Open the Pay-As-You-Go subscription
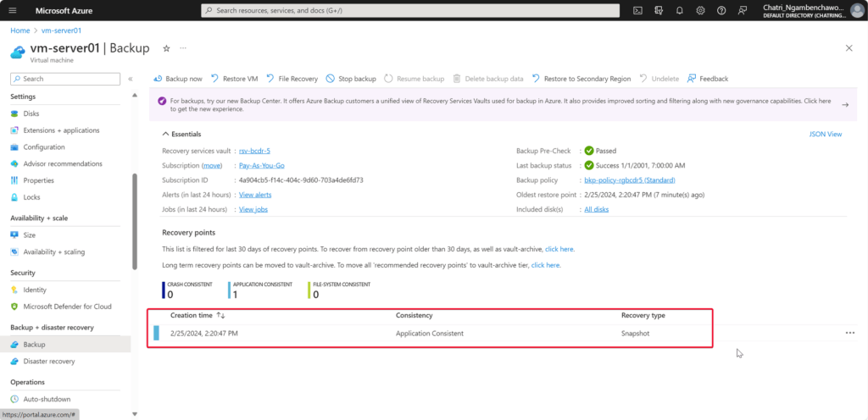This screenshot has height=420, width=868. pos(262,166)
